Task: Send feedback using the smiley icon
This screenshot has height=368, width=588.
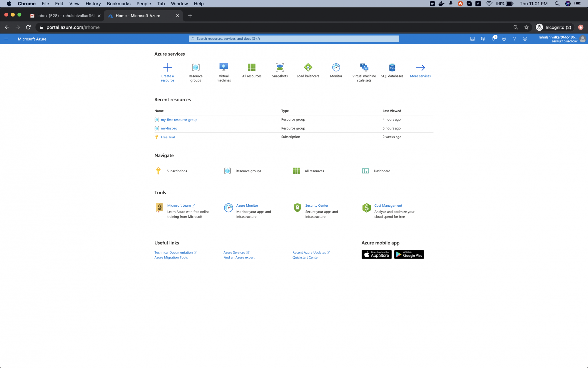Action: tap(525, 39)
